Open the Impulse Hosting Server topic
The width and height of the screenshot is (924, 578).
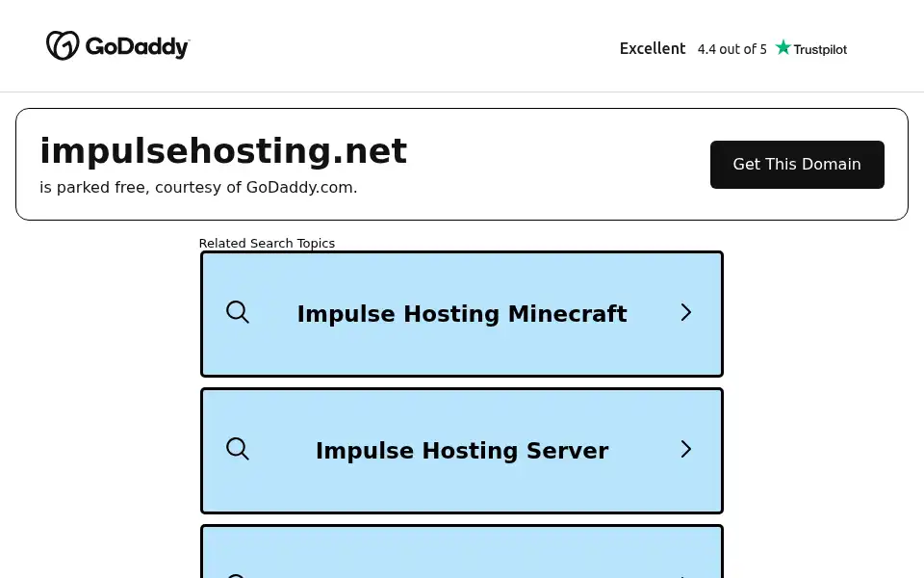461,451
